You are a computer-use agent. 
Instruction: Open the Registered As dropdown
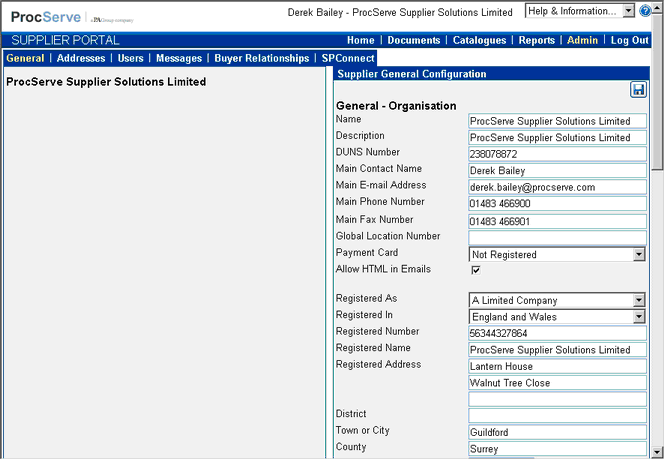[557, 300]
